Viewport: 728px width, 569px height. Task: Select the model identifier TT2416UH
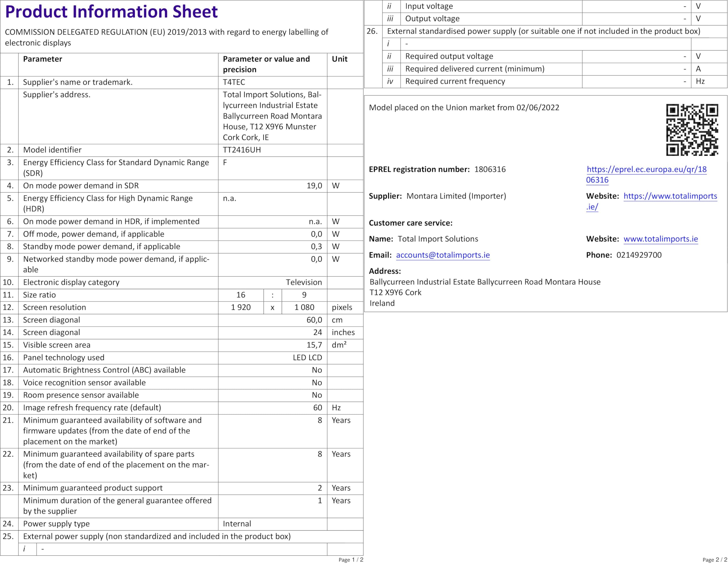pyautogui.click(x=242, y=150)
